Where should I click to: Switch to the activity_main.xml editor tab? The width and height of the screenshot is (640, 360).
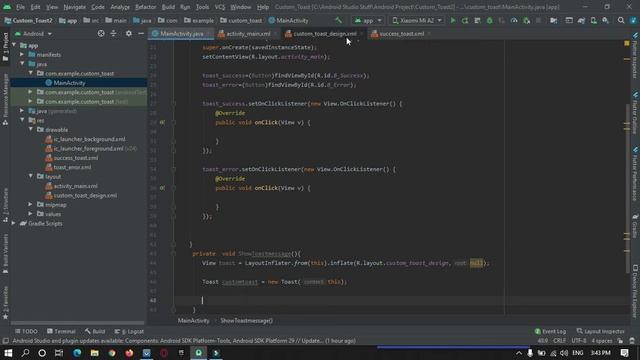pos(247,34)
